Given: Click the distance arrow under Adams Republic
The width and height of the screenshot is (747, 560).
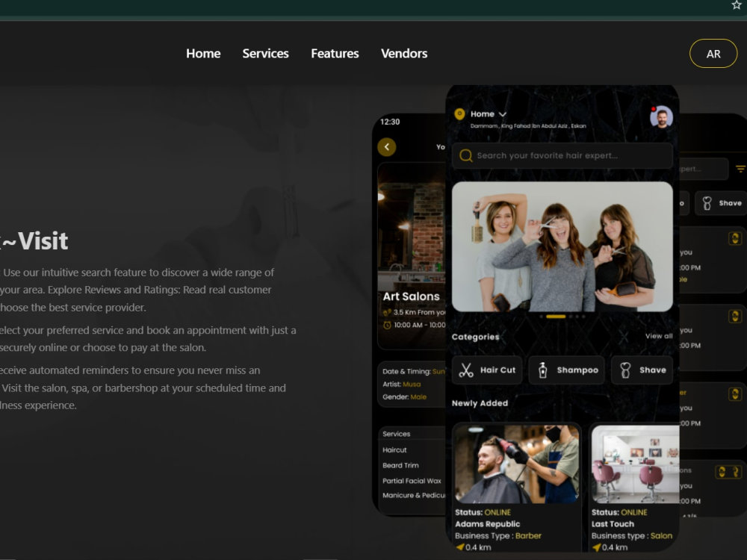Looking at the screenshot, I should click(459, 547).
